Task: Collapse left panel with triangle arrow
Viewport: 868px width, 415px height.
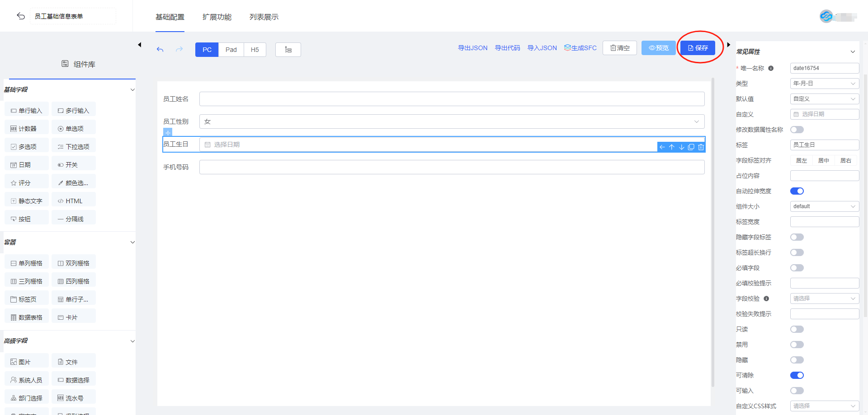Action: (x=140, y=45)
